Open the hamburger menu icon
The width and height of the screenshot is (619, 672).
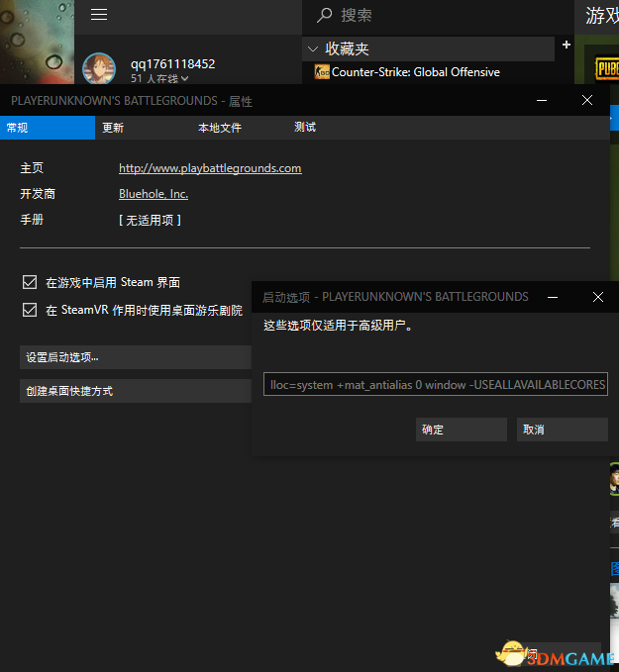tap(98, 15)
